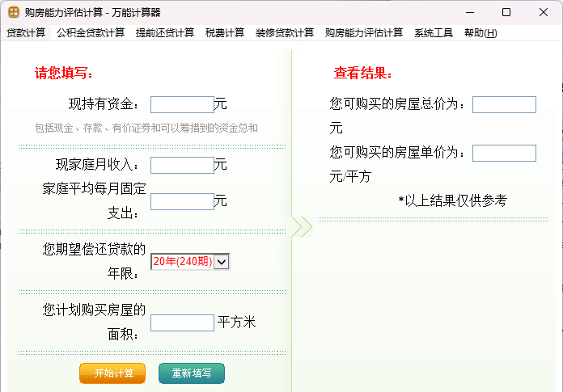
Task: Select the 房屋总价 result field
Action: (x=504, y=104)
